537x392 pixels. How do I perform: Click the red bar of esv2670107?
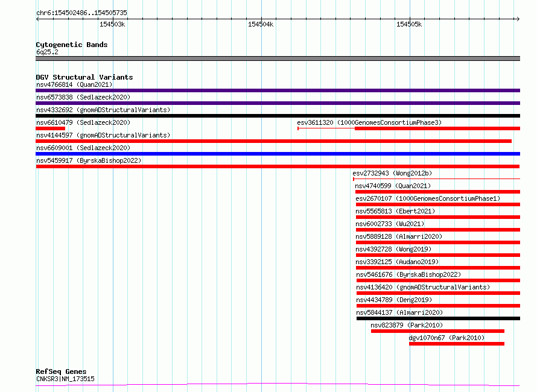pyautogui.click(x=437, y=204)
